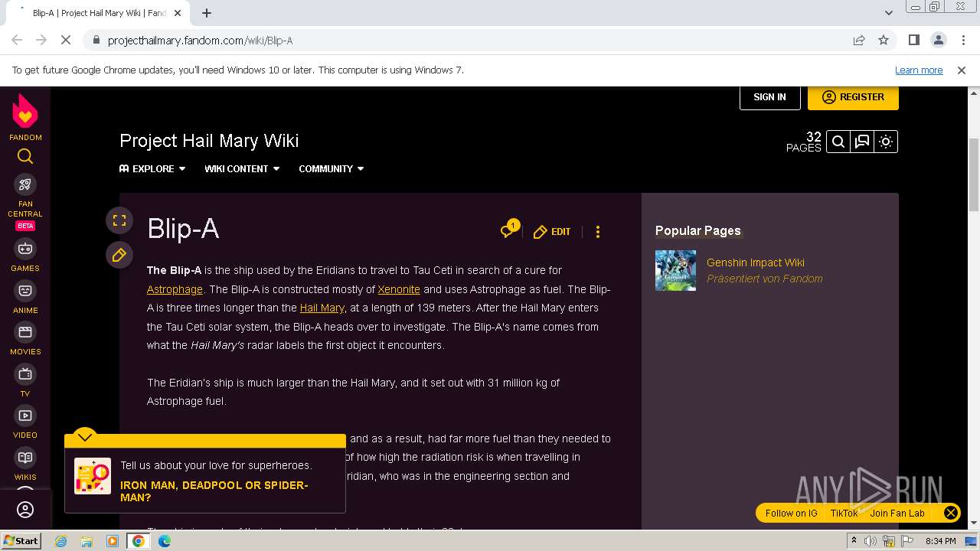The height and width of the screenshot is (551, 980).
Task: Expand the COMMUNITY menu
Action: click(x=332, y=169)
